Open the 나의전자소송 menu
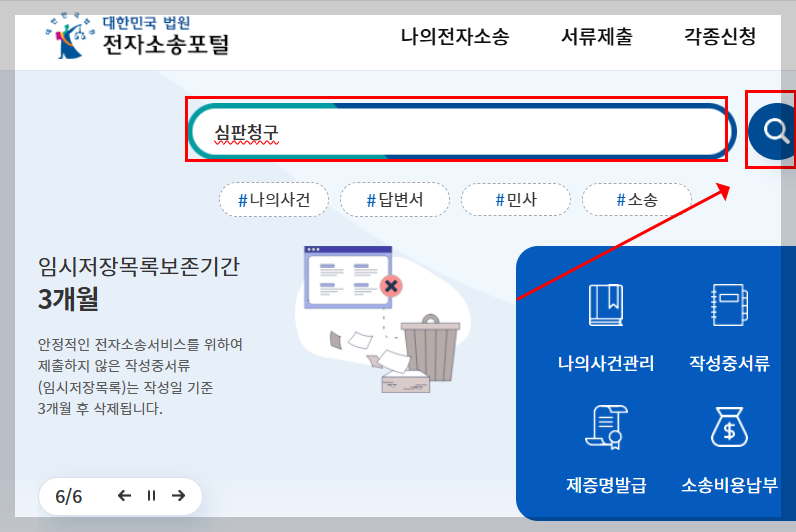The height and width of the screenshot is (532, 796). pyautogui.click(x=455, y=36)
